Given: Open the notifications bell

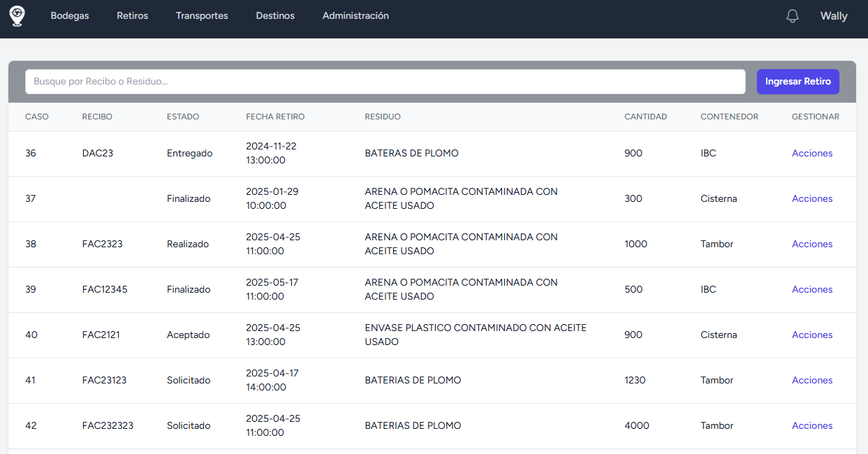Looking at the screenshot, I should (x=792, y=16).
